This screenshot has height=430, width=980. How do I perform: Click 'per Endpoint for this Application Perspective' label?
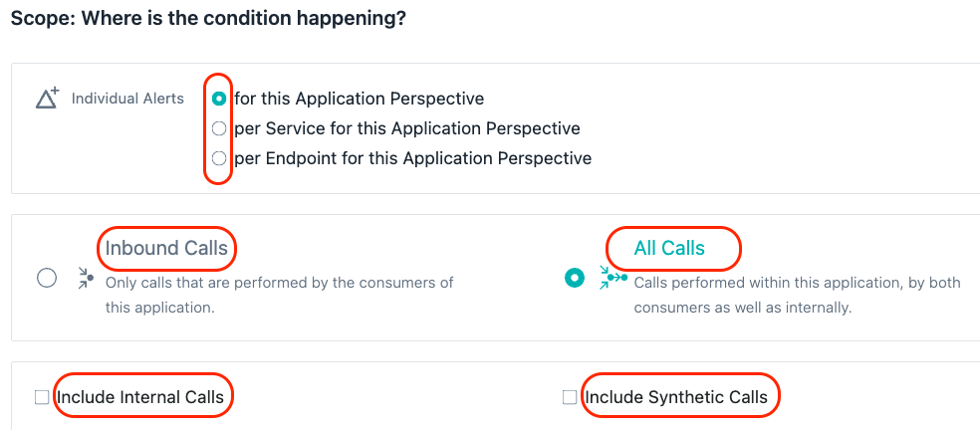(413, 158)
